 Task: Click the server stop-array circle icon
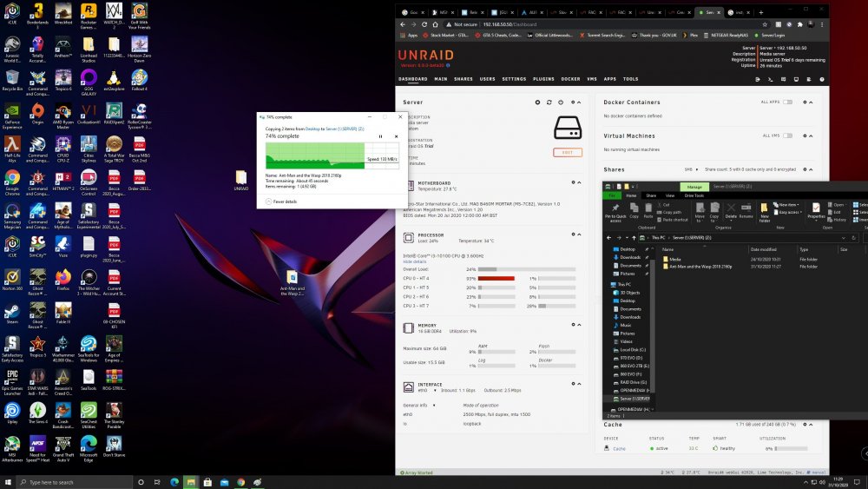tap(537, 102)
